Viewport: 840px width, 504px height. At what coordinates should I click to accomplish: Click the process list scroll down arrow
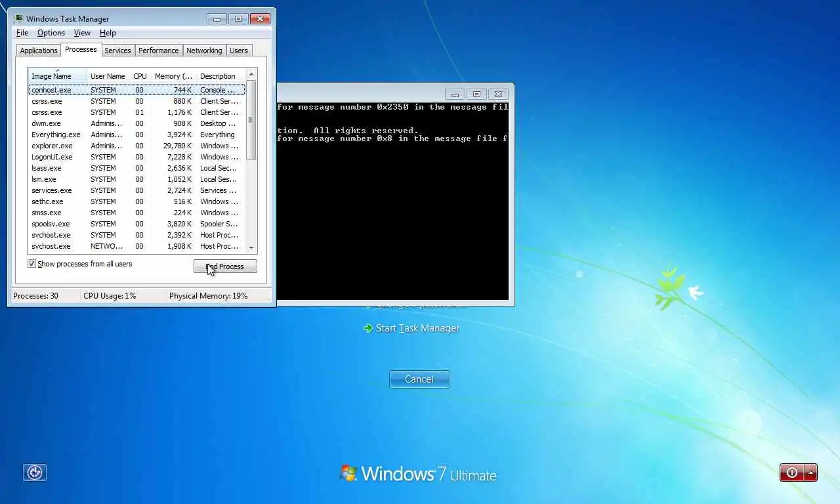(x=251, y=247)
